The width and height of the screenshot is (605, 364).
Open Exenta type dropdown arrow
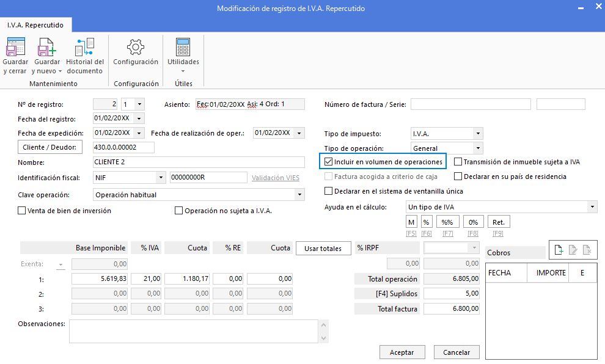click(61, 264)
